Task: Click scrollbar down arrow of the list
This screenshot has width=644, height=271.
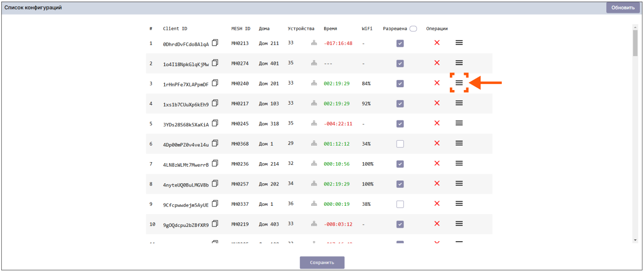Action: pos(635,240)
